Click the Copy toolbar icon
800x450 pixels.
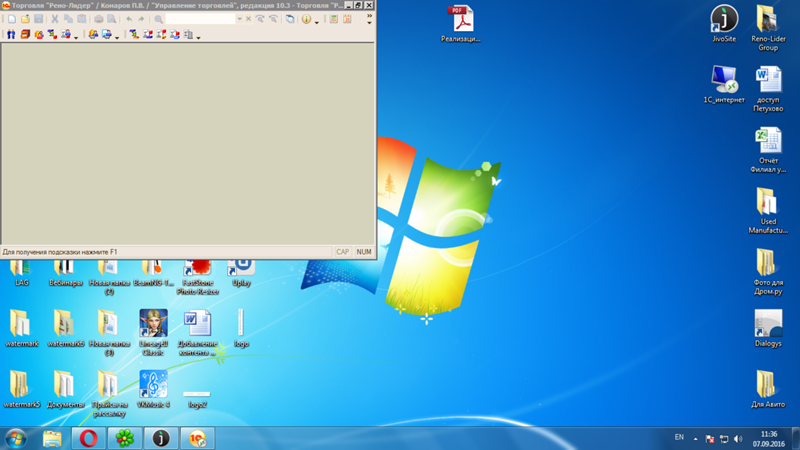[x=68, y=19]
